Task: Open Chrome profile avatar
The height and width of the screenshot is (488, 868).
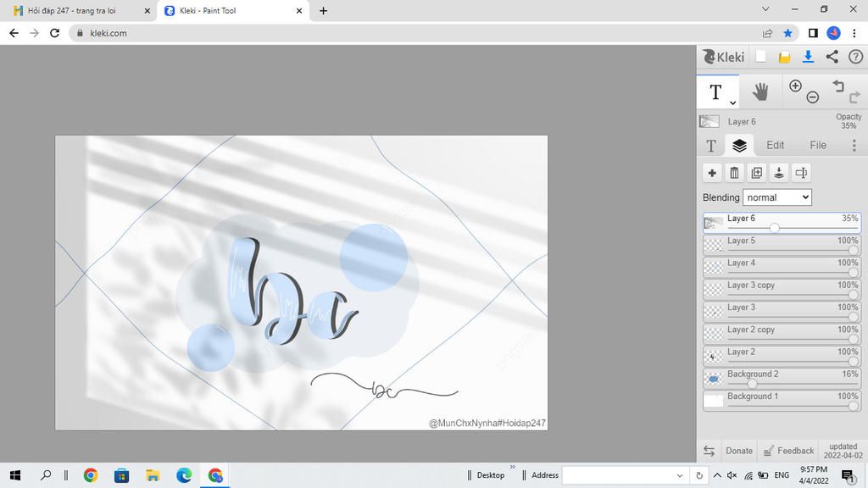Action: (x=834, y=33)
